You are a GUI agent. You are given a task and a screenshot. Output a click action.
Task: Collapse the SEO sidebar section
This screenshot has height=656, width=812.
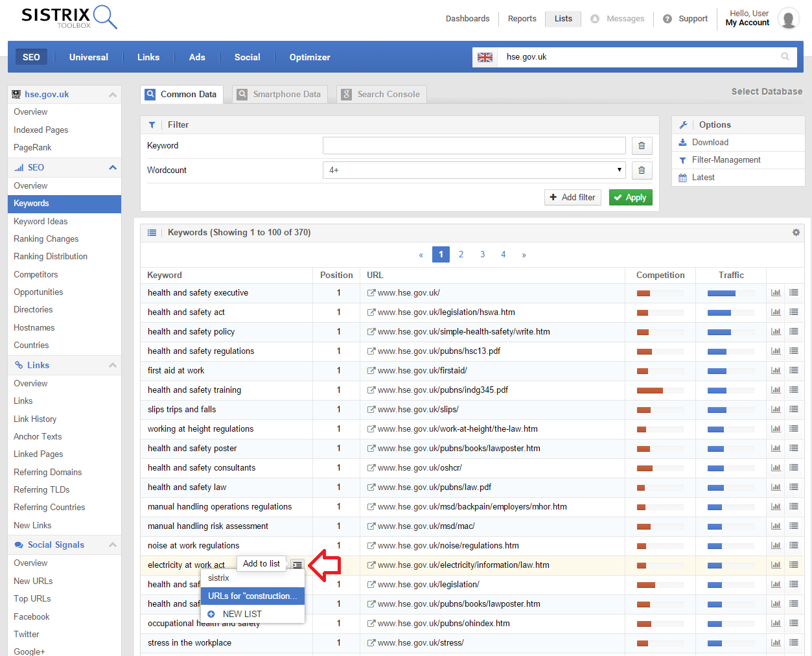[113, 168]
